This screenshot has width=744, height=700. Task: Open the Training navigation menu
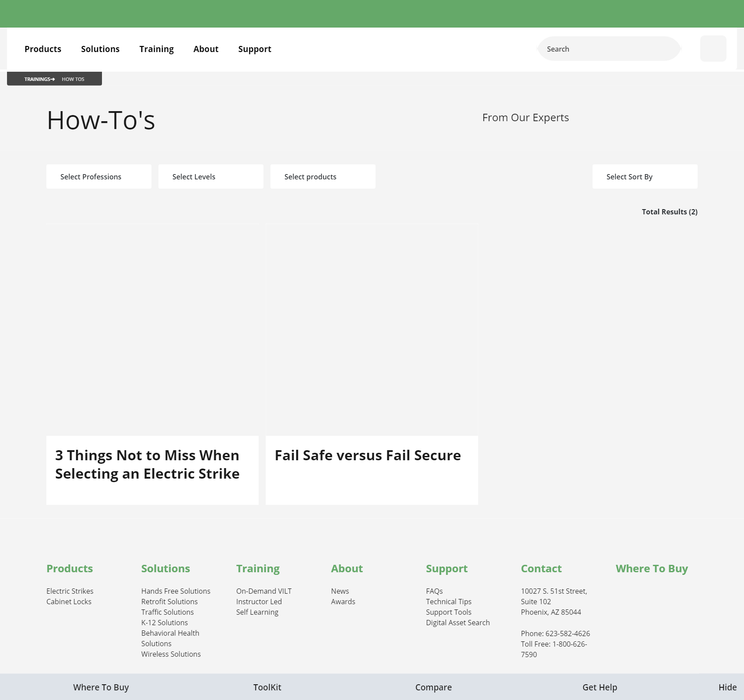(x=157, y=49)
